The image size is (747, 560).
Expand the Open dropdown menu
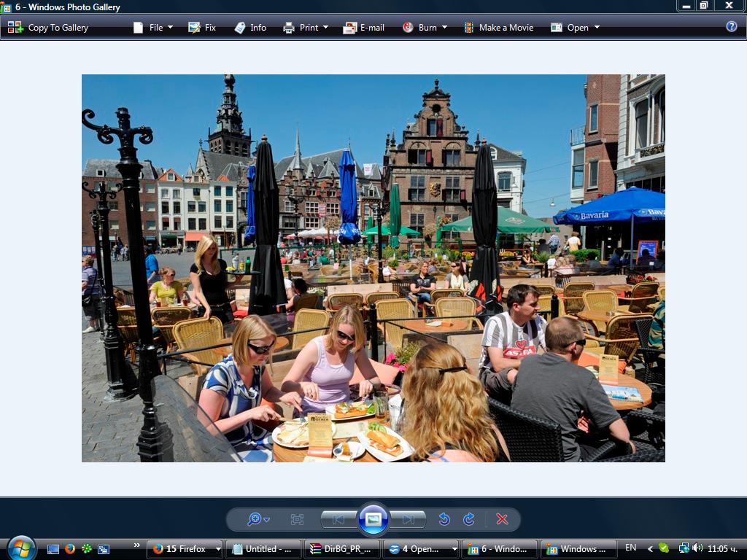(x=575, y=28)
